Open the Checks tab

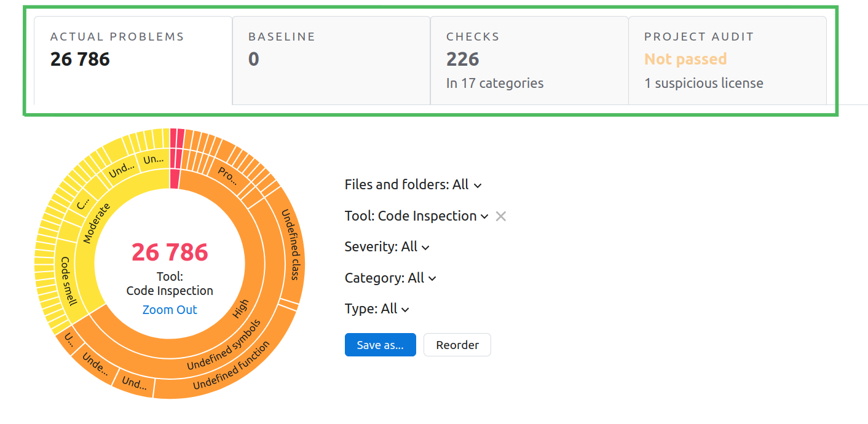pos(529,60)
